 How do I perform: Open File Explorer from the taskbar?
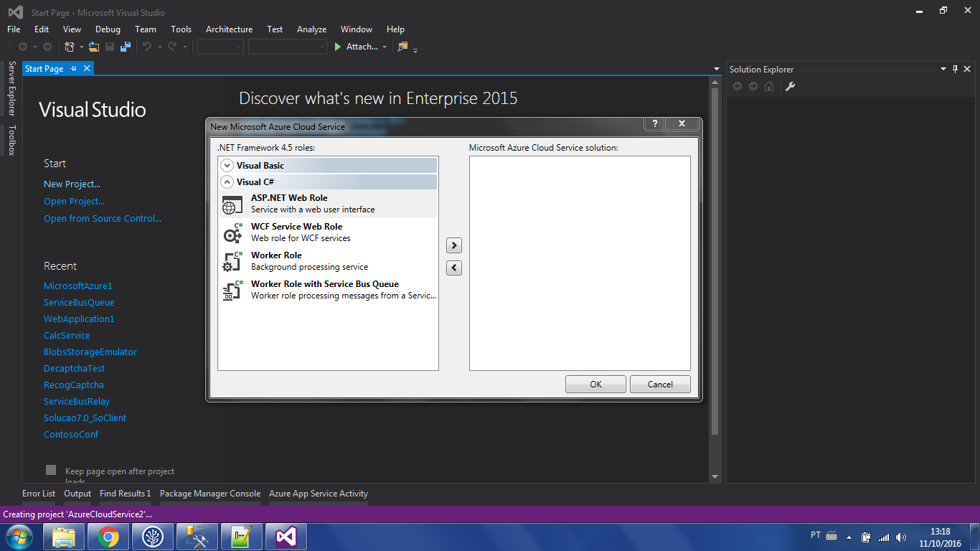click(x=64, y=537)
